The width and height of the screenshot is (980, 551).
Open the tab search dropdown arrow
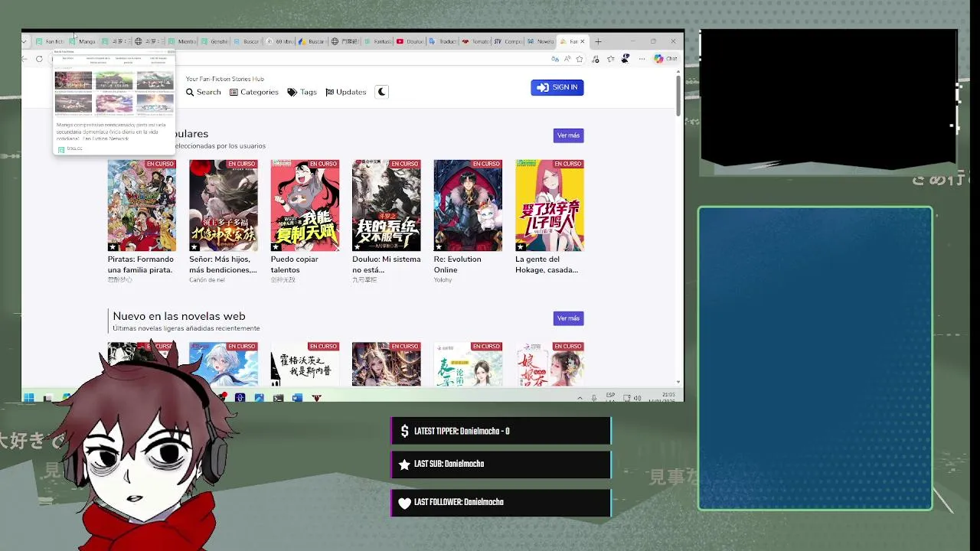(25, 41)
